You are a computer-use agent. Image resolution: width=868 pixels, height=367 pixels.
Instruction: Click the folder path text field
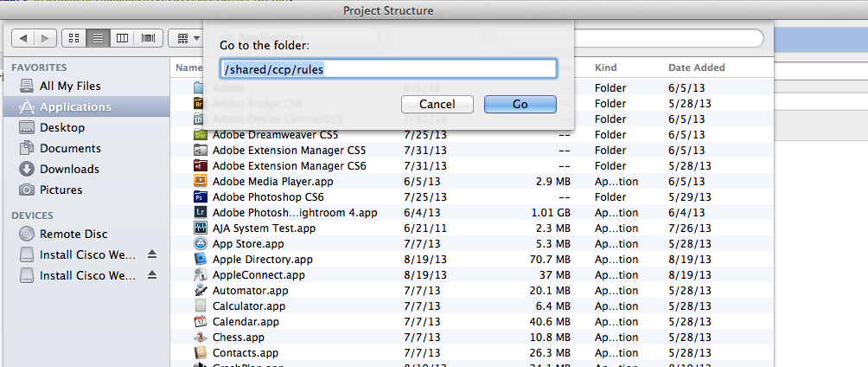coord(388,69)
